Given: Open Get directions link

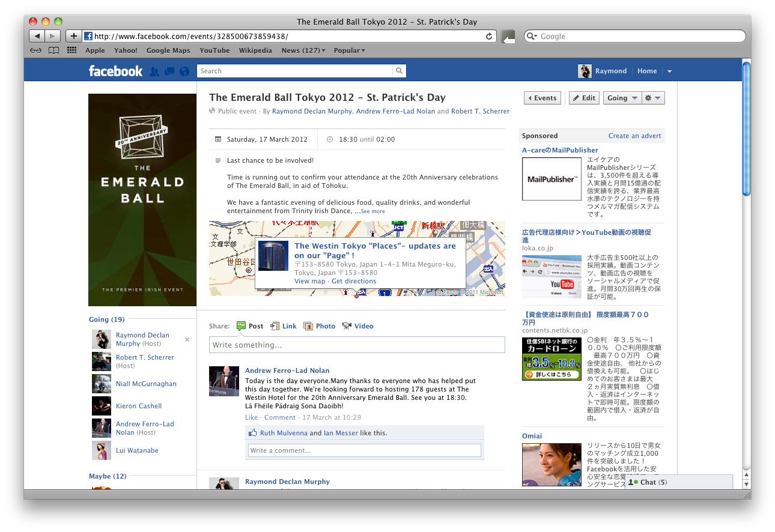Looking at the screenshot, I should 354,281.
